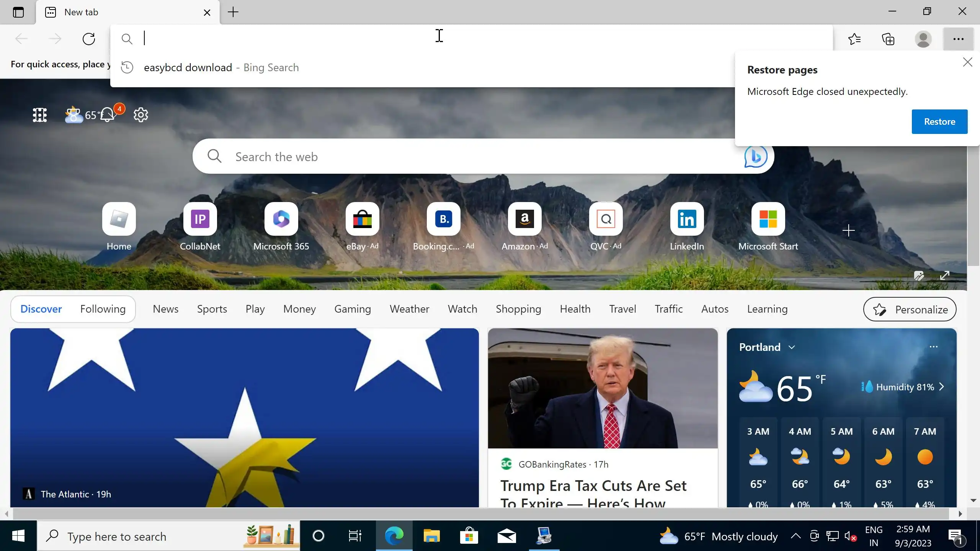Expand Humidity 81% details chevron
This screenshot has width=980, height=551.
point(942,387)
